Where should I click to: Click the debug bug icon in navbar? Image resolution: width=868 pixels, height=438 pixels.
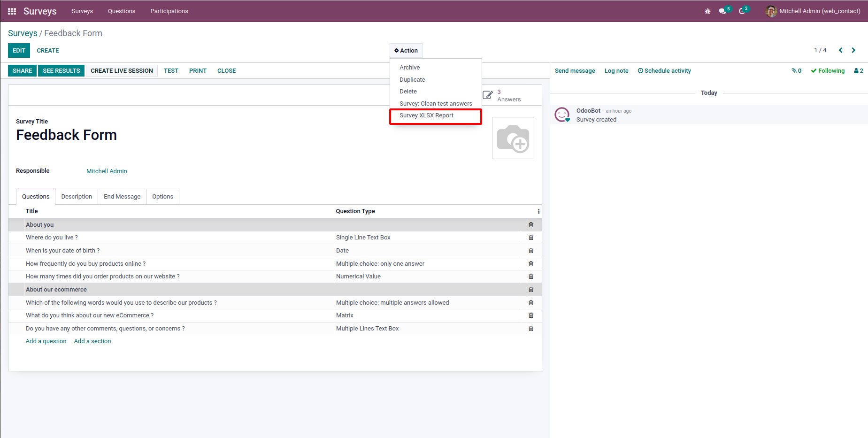pos(707,11)
